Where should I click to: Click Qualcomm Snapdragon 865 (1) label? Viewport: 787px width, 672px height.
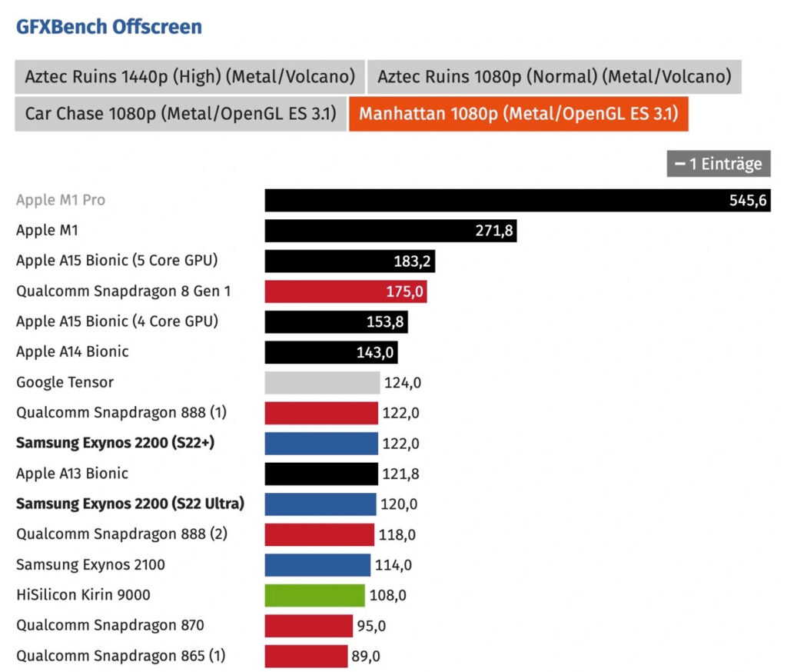(121, 656)
